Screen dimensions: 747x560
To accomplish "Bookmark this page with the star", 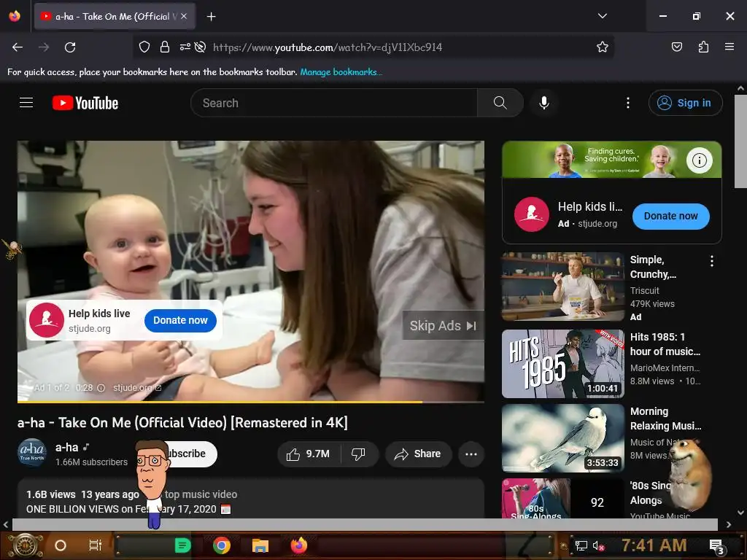I will (x=602, y=47).
